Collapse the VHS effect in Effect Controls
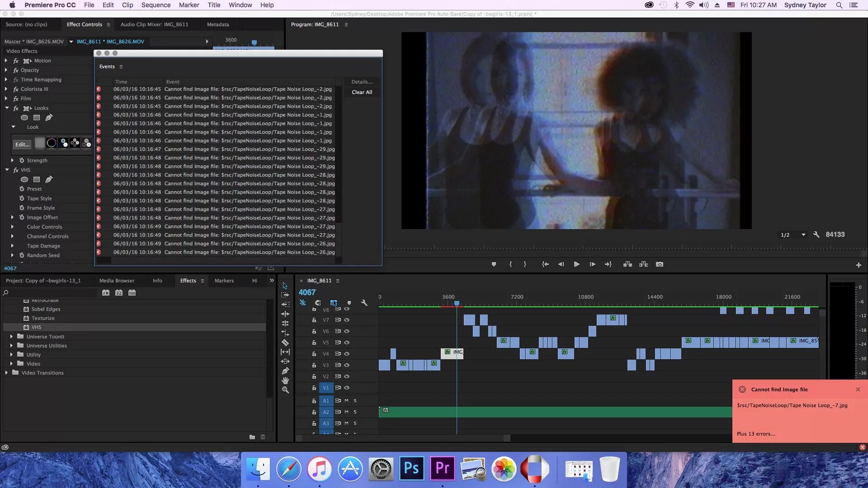 pyautogui.click(x=7, y=170)
